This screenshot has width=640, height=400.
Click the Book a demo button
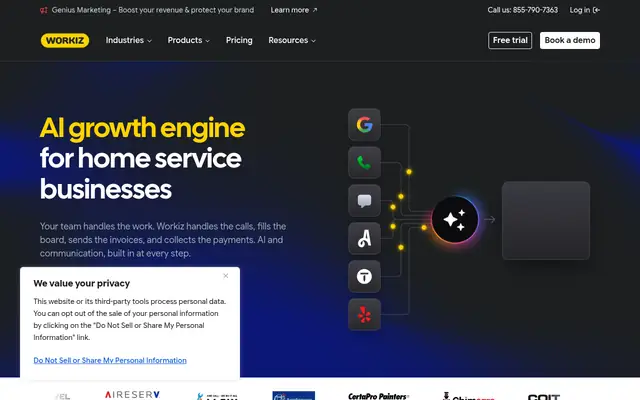pos(570,40)
